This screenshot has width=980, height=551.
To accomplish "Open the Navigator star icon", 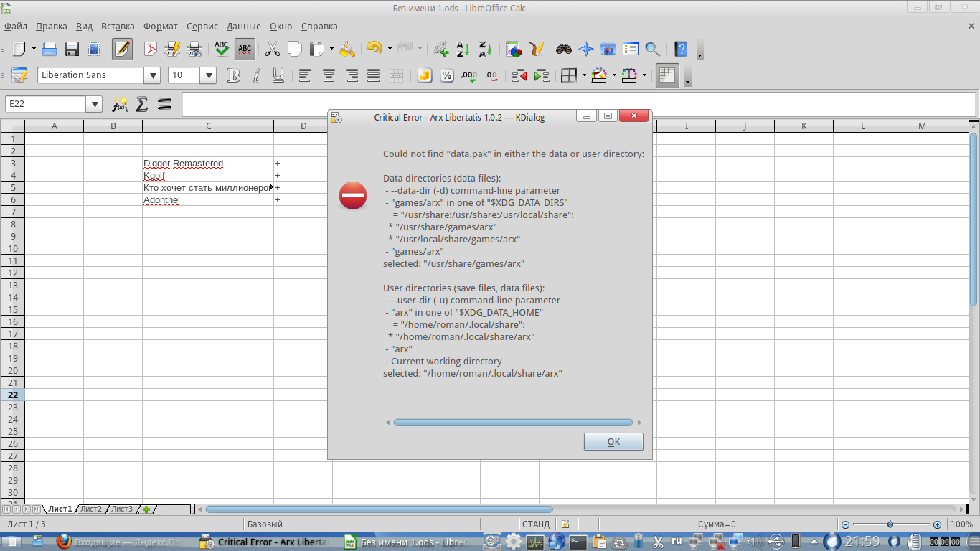I will (586, 49).
